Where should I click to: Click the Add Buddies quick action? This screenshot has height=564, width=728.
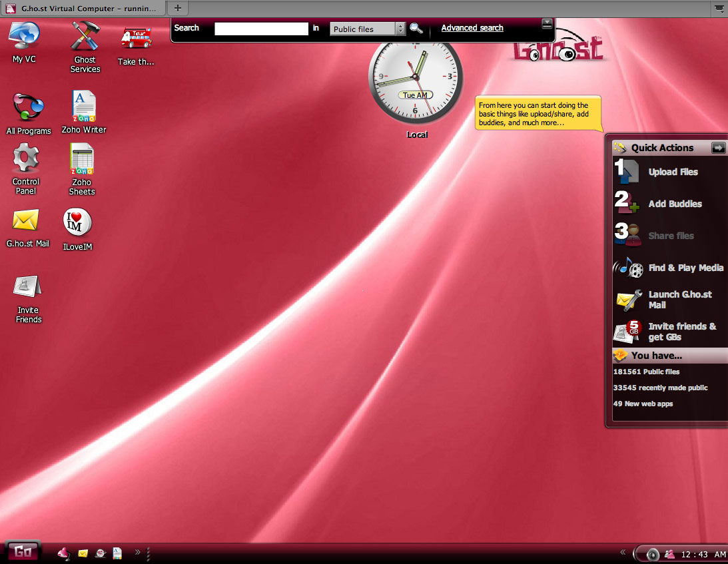pos(669,203)
